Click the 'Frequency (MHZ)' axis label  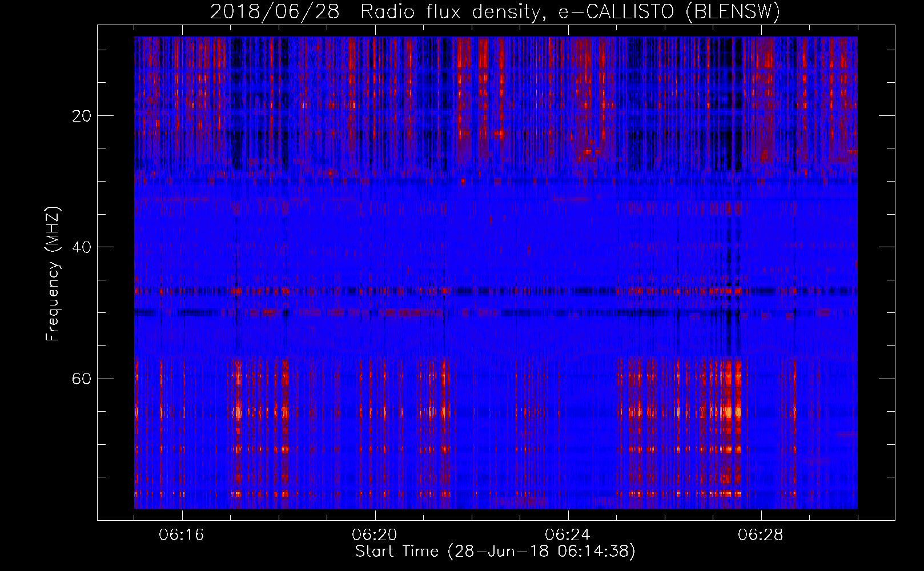click(x=53, y=274)
